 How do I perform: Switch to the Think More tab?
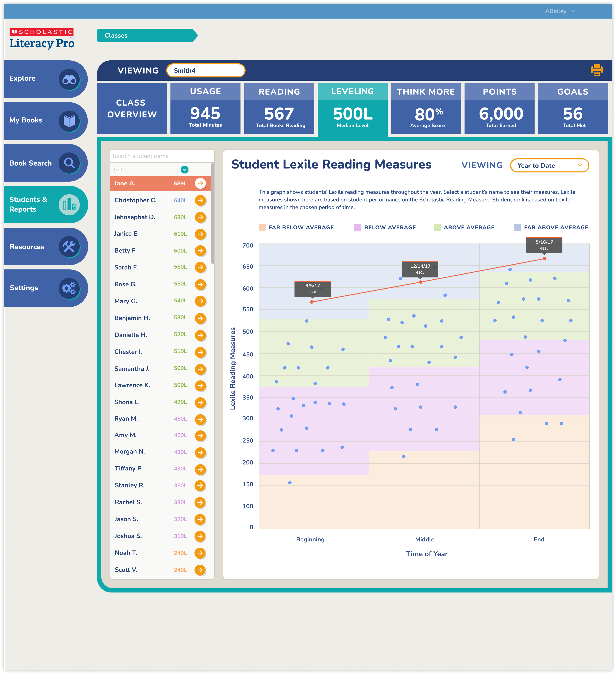426,109
